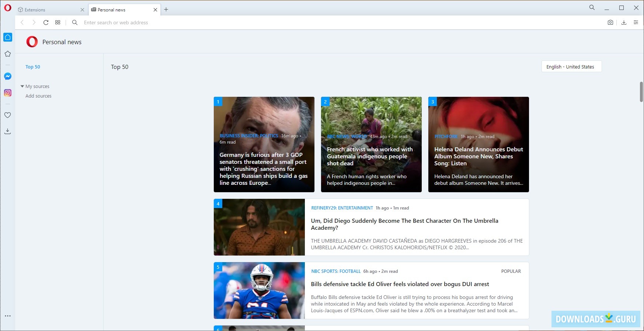Click the Umbrella Academy article summary text
644x331 pixels.
[x=417, y=244]
